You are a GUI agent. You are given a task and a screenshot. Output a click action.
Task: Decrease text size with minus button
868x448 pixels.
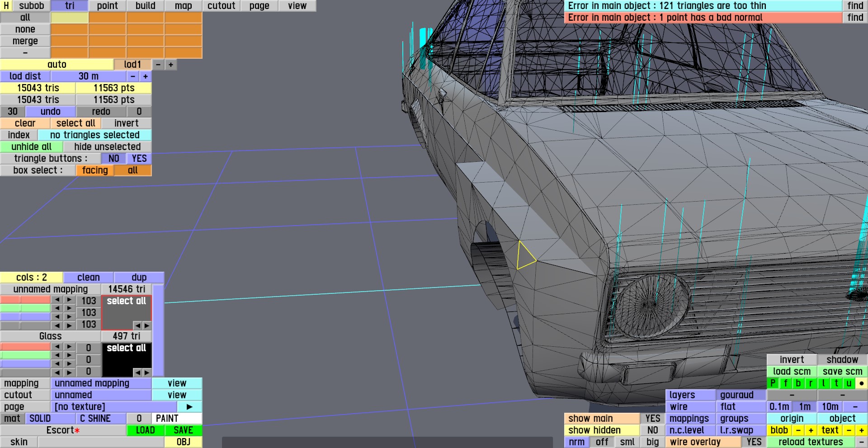[849, 430]
